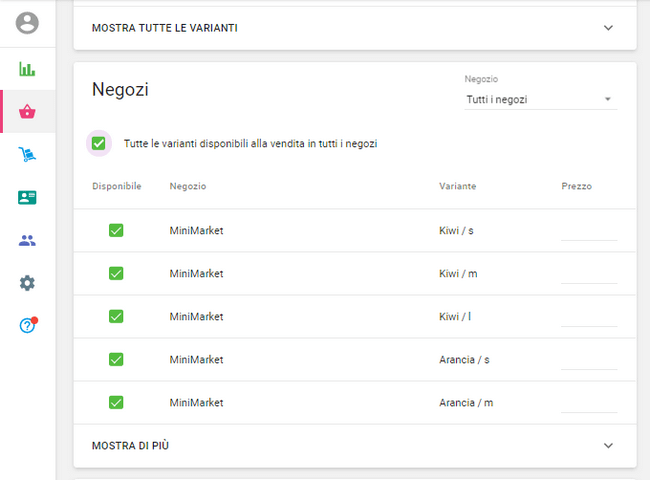Click the Disponibile column header
This screenshot has height=480, width=650.
[116, 186]
